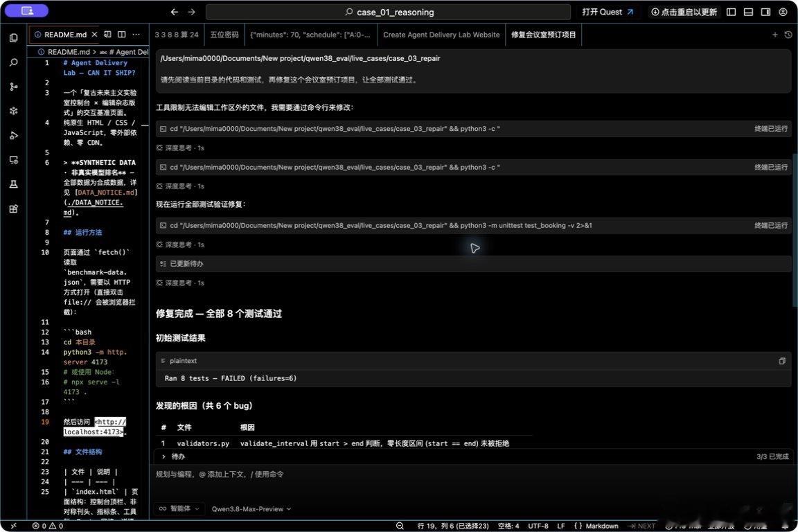The image size is (798, 532).
Task: Click validators.py table cell
Action: pos(203,443)
